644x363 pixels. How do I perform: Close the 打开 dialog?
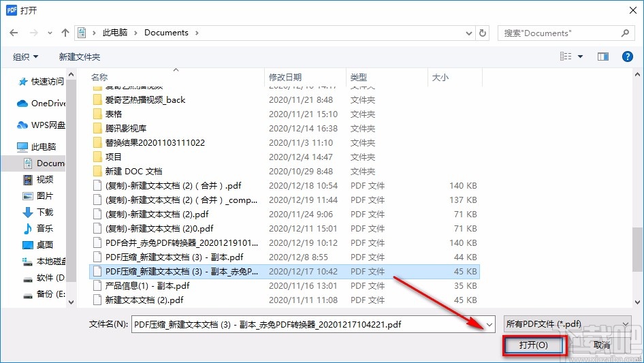633,10
